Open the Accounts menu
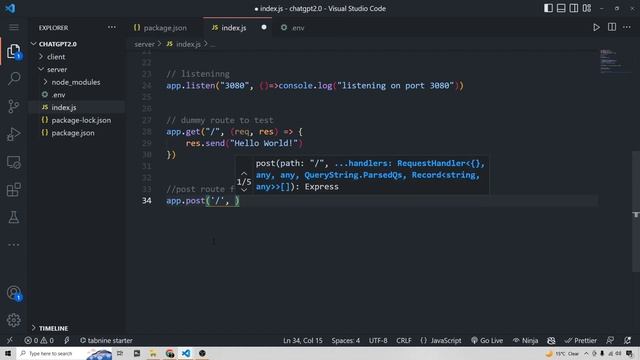Screen dimensions: 640x360 click(13, 293)
